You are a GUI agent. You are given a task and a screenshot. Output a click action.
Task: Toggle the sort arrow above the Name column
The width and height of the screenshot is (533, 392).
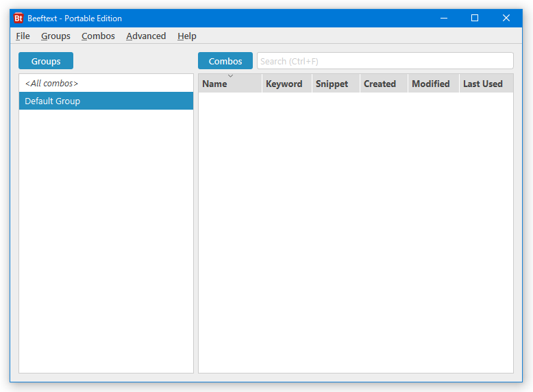[x=230, y=76]
